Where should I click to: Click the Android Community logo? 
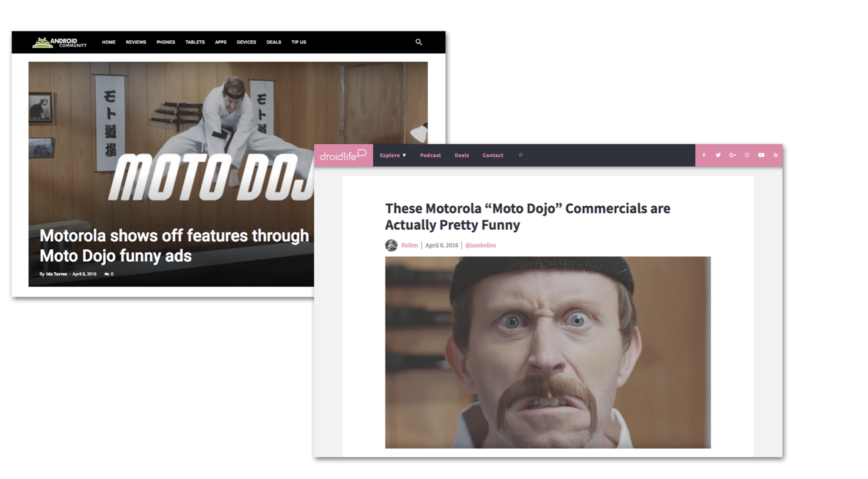coord(59,43)
